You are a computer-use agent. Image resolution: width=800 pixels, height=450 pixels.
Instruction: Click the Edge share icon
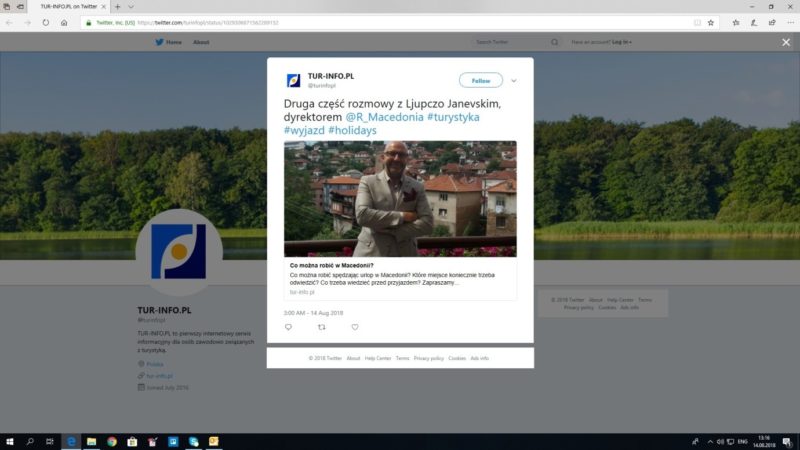pyautogui.click(x=772, y=22)
